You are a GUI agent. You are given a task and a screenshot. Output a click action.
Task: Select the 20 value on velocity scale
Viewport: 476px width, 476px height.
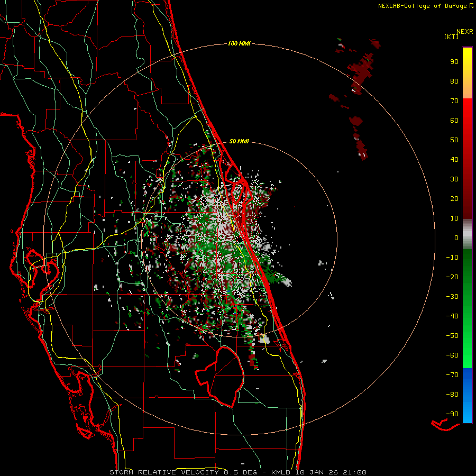pos(454,198)
